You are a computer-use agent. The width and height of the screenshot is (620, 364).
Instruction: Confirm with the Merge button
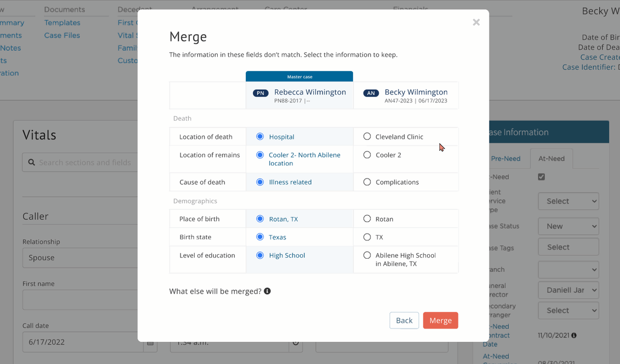[x=440, y=320]
